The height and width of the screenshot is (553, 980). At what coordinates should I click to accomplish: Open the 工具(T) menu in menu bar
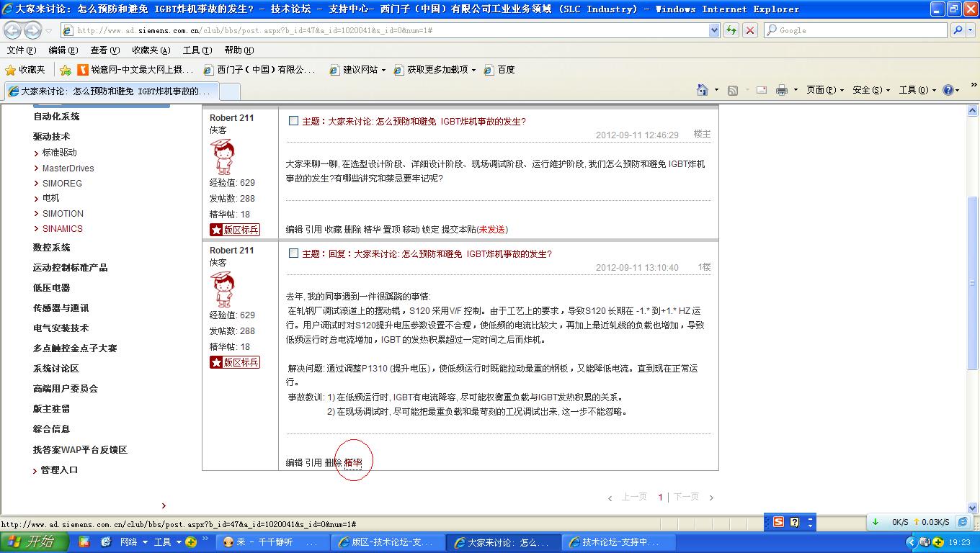point(197,50)
